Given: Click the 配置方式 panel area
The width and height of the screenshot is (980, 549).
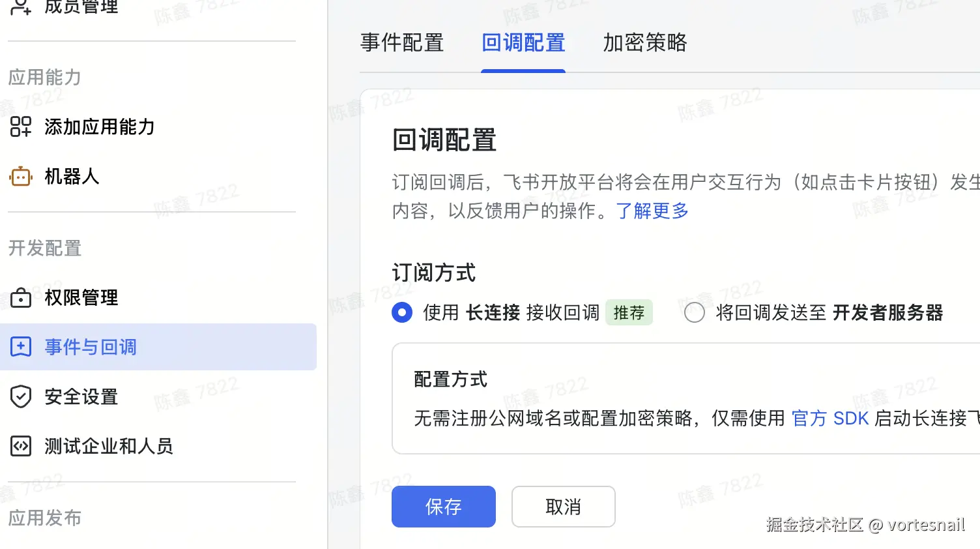Looking at the screenshot, I should (x=652, y=398).
